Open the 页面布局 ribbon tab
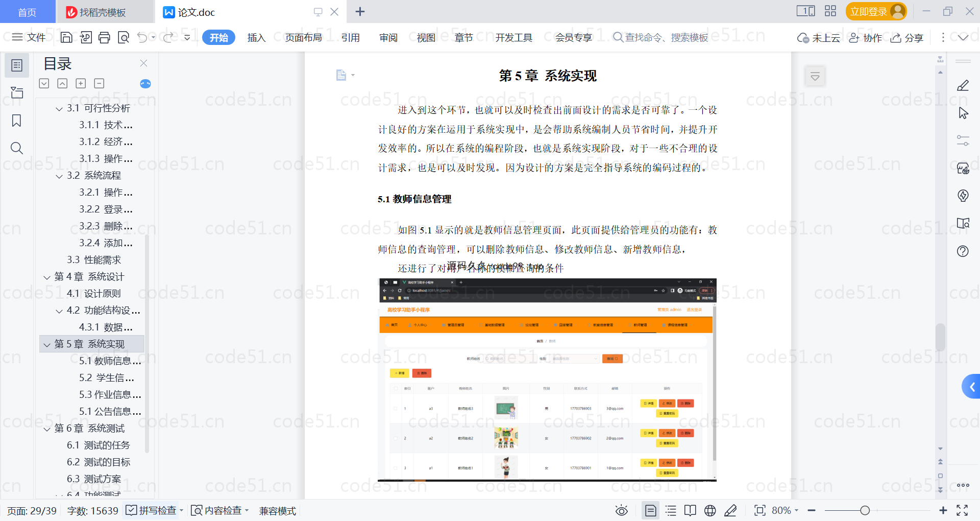The image size is (980, 521). 303,37
